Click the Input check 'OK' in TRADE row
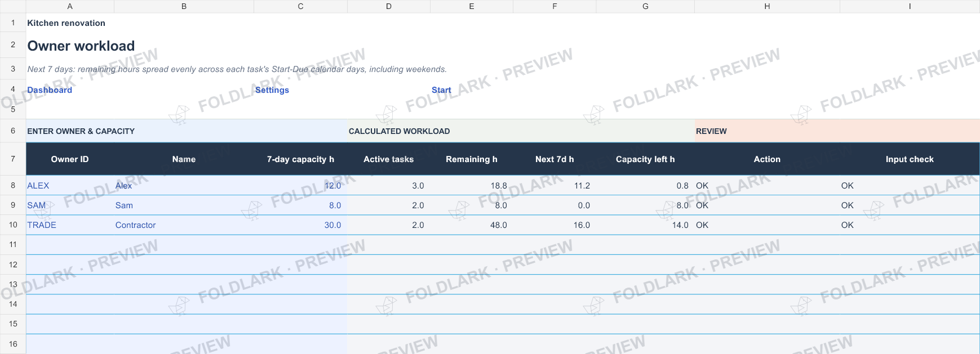 (x=847, y=225)
